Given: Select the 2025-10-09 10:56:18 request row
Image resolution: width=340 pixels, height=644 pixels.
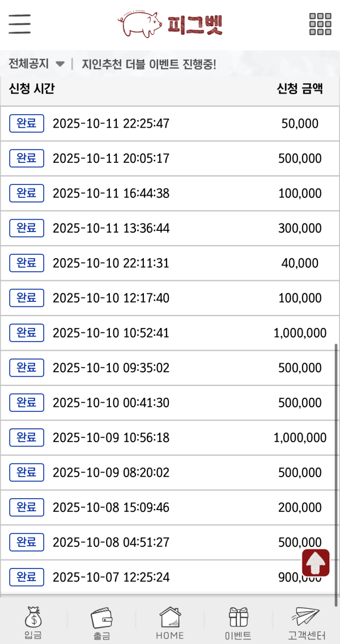Looking at the screenshot, I should click(170, 437).
